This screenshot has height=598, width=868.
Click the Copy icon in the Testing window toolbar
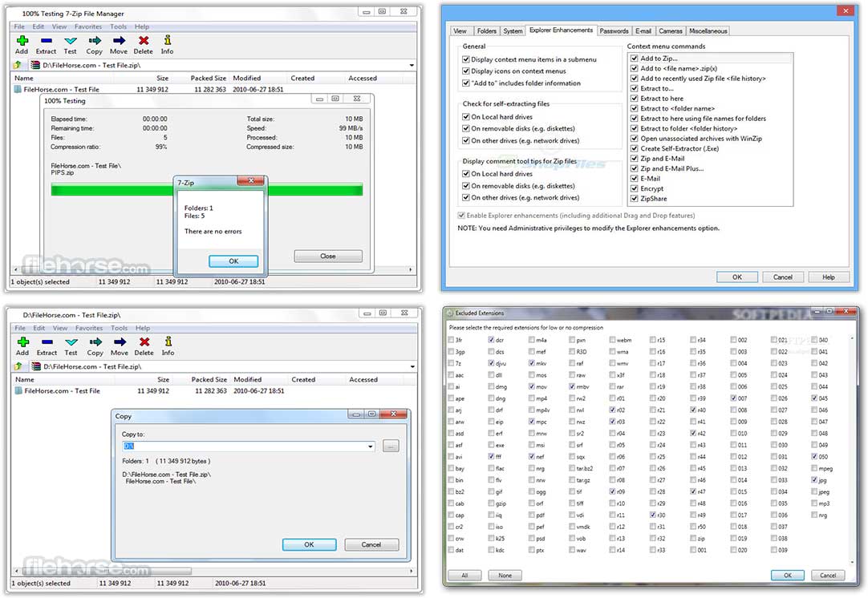click(95, 40)
